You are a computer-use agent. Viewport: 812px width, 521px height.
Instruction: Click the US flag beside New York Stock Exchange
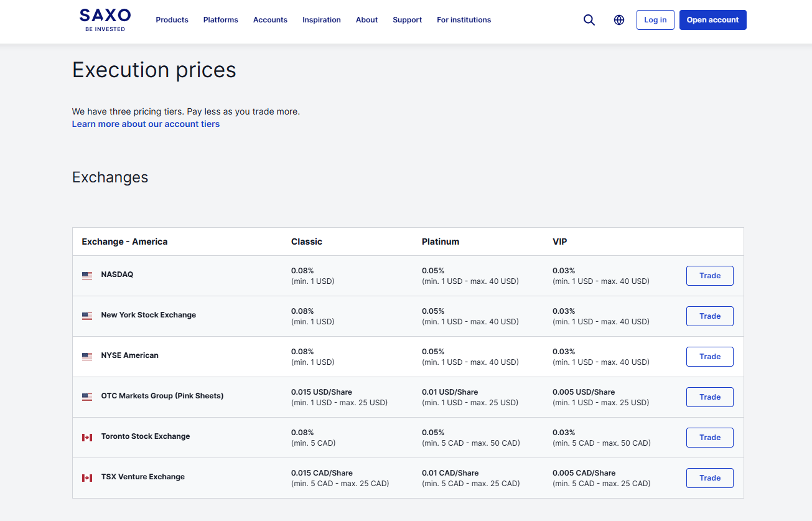pos(87,316)
